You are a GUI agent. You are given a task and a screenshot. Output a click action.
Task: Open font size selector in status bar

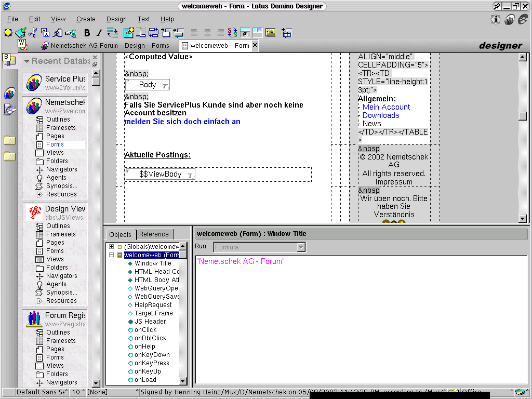click(78, 392)
